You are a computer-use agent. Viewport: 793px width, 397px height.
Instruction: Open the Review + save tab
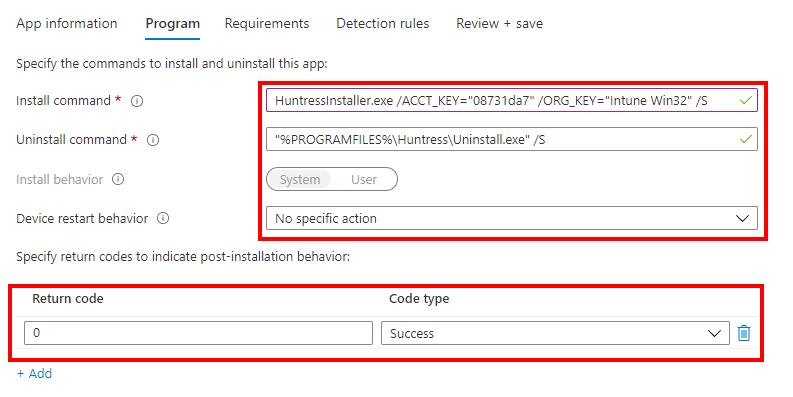tap(500, 23)
